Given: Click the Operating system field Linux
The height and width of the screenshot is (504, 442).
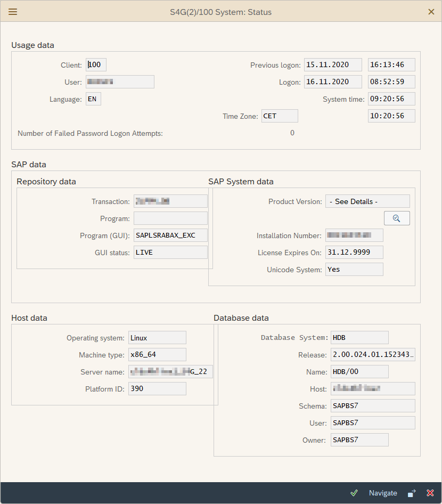Looking at the screenshot, I should (x=157, y=338).
